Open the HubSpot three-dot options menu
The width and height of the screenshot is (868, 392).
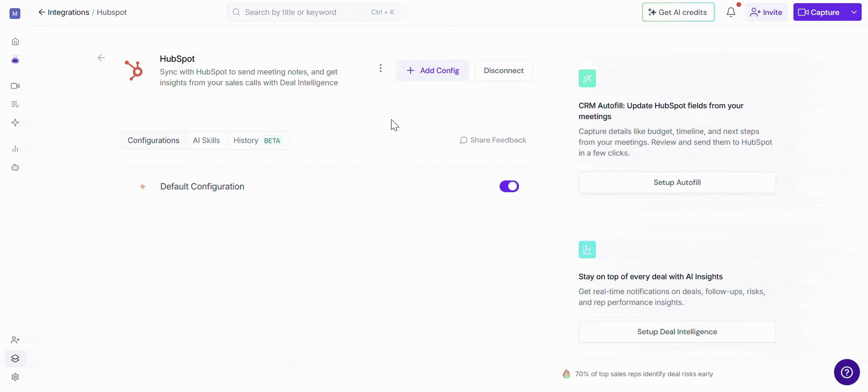381,68
